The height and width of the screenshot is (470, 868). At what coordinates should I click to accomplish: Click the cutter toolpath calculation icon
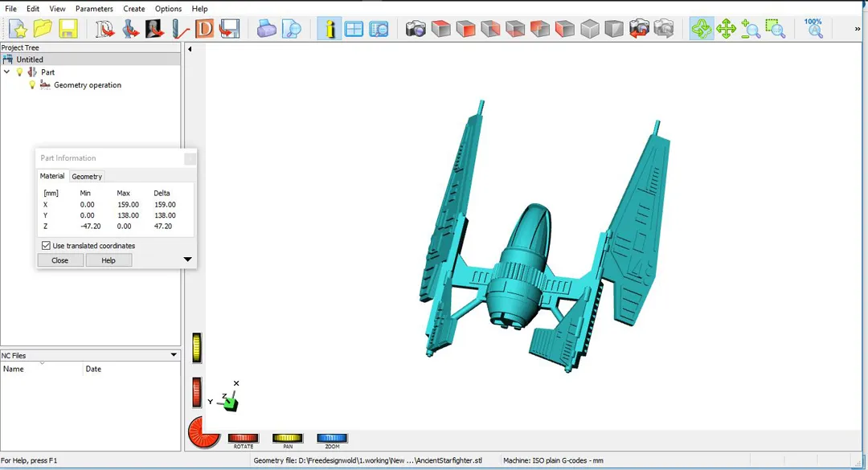[x=180, y=29]
